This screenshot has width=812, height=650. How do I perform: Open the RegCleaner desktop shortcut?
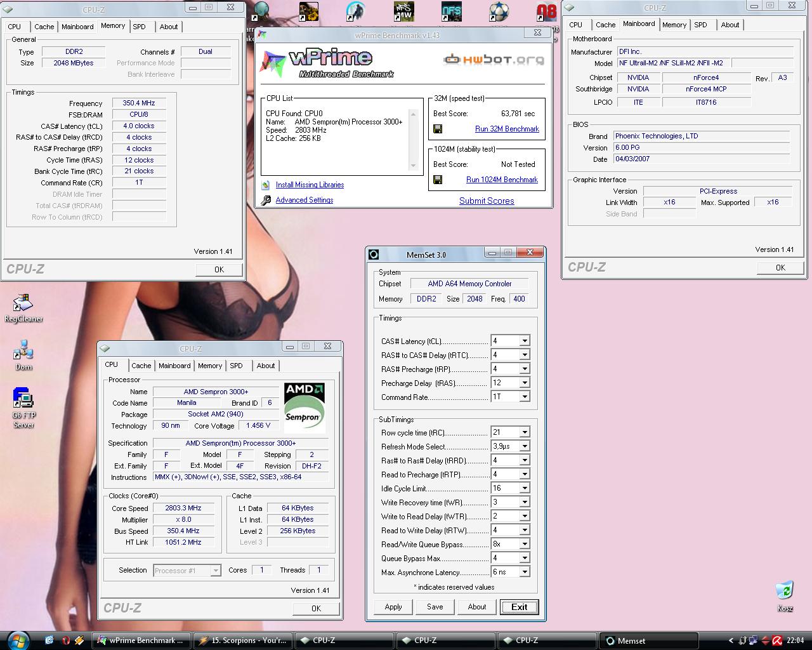pos(23,308)
